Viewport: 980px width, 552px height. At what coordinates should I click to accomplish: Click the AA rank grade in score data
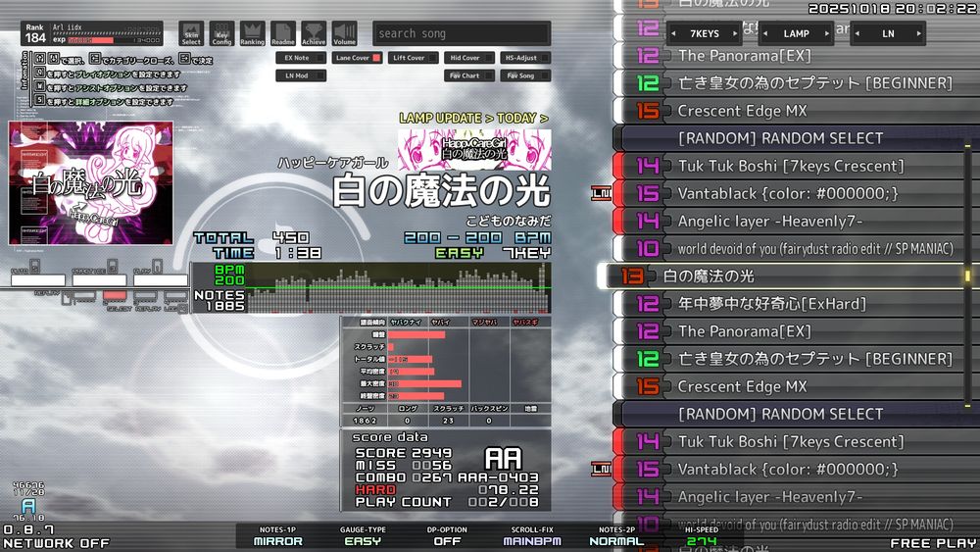pos(503,458)
